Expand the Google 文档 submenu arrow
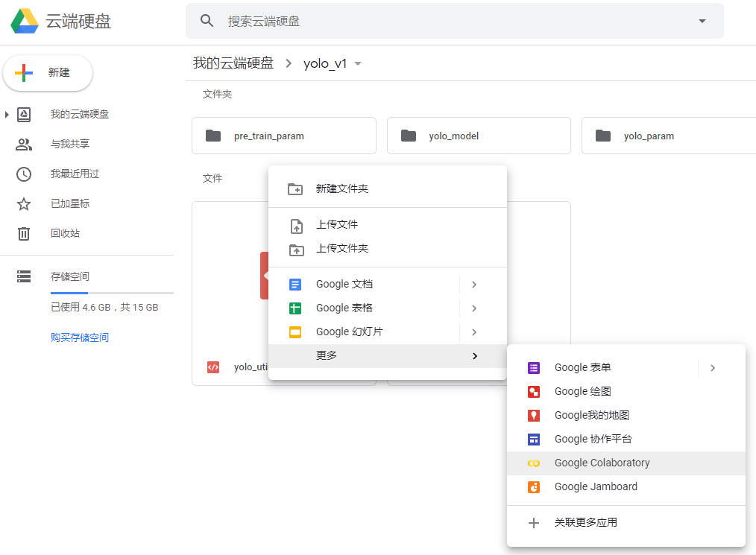Screen dimensions: 756x555 [474, 285]
